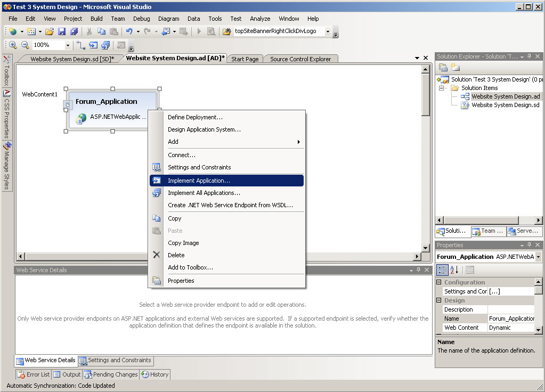Click the Implement Application toolbar icon
The height and width of the screenshot is (392, 545).
click(x=93, y=45)
